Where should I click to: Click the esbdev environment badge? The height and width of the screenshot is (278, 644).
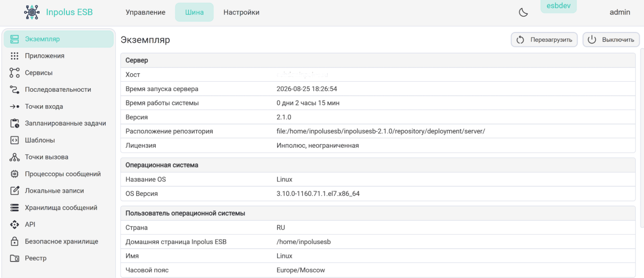pos(558,6)
